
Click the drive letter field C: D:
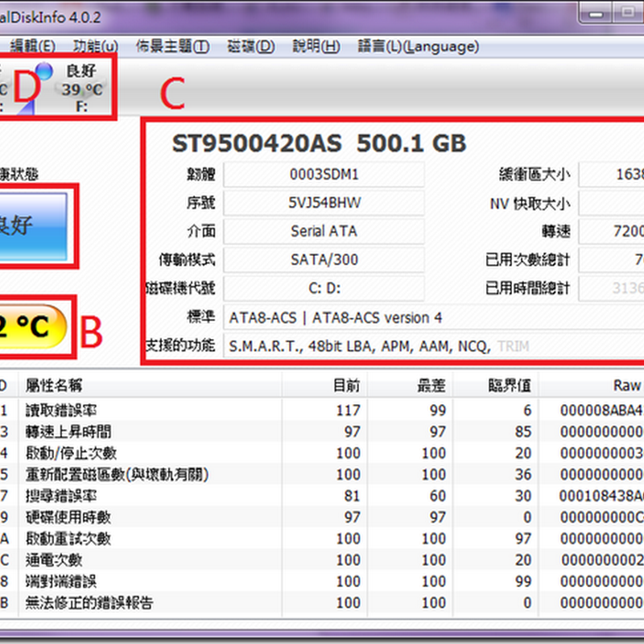pos(324,288)
